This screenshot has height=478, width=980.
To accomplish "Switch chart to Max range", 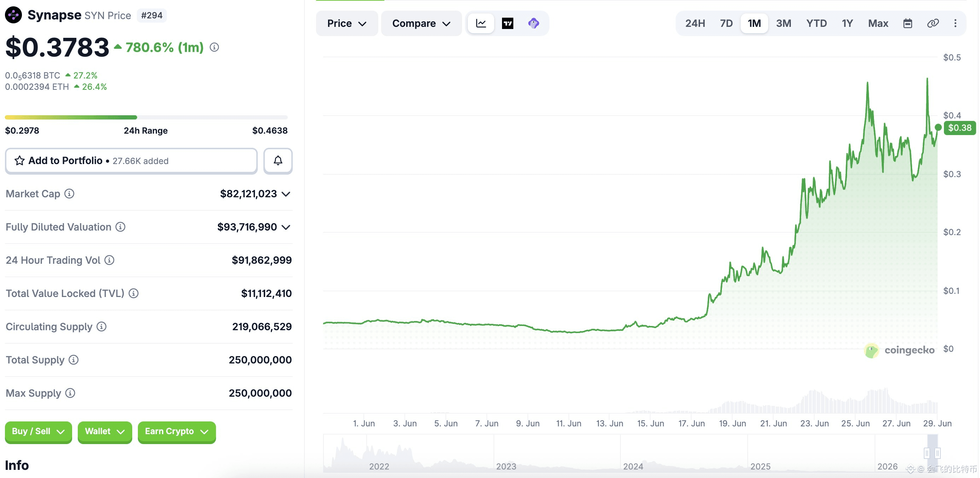I will pyautogui.click(x=878, y=23).
